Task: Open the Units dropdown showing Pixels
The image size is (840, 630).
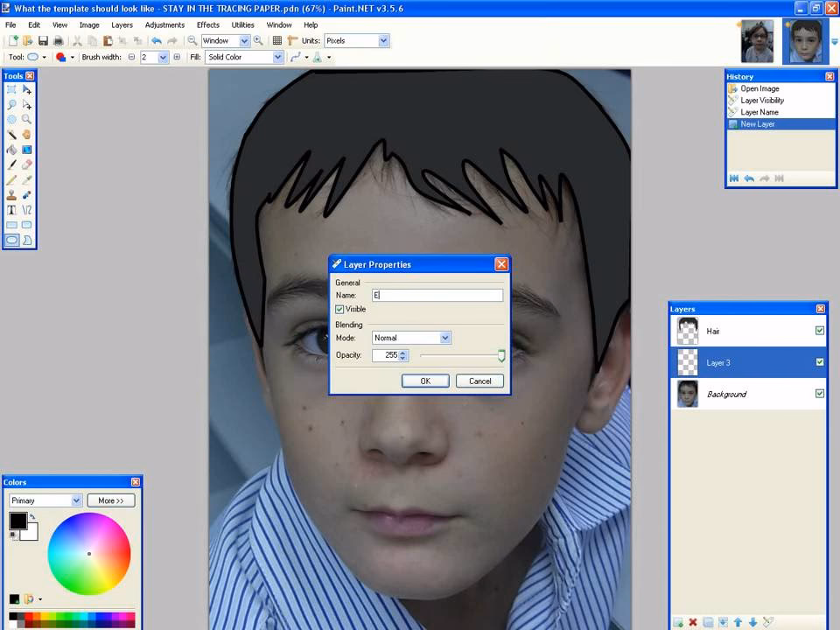Action: 382,40
